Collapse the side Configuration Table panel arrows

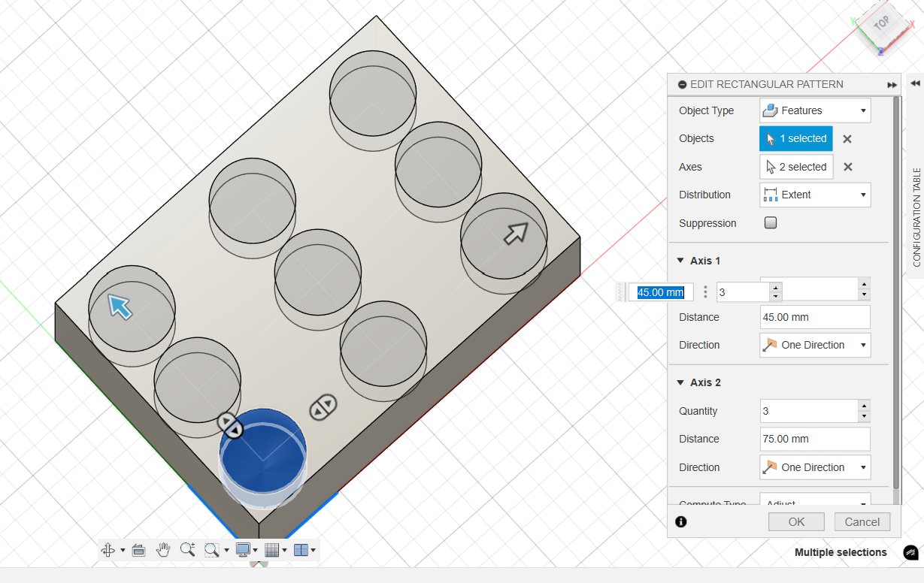click(915, 83)
